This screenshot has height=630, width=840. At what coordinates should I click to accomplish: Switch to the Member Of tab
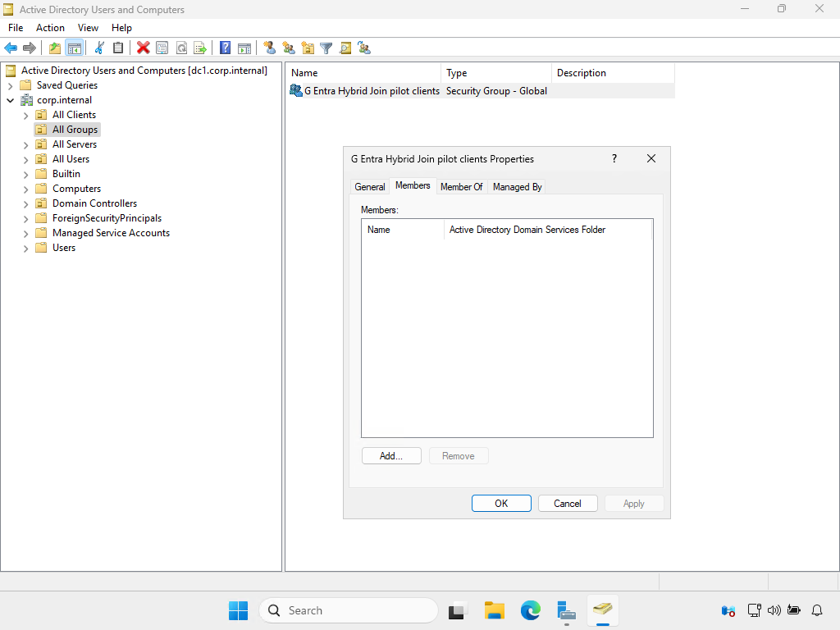click(x=461, y=187)
